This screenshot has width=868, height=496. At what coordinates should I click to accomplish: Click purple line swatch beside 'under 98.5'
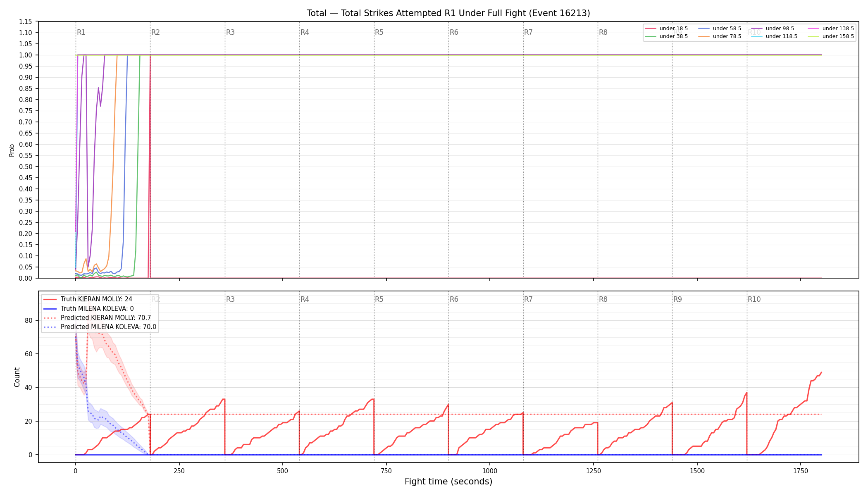coord(757,29)
